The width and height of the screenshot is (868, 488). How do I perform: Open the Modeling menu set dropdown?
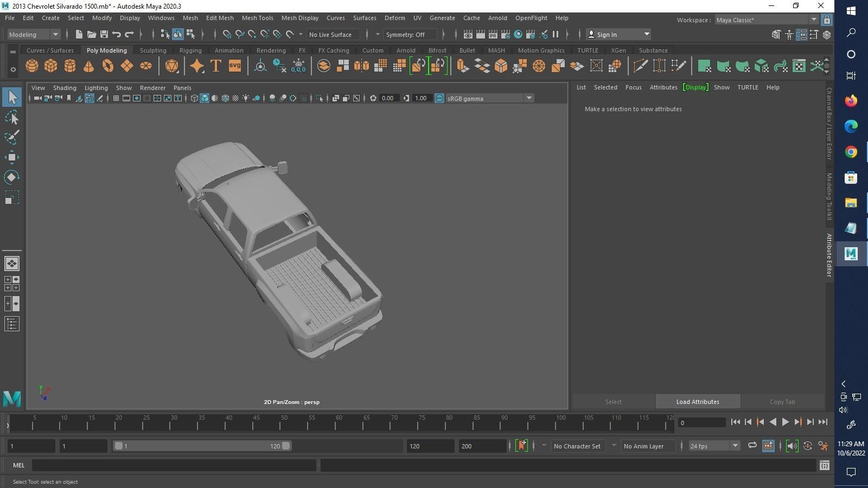(34, 34)
